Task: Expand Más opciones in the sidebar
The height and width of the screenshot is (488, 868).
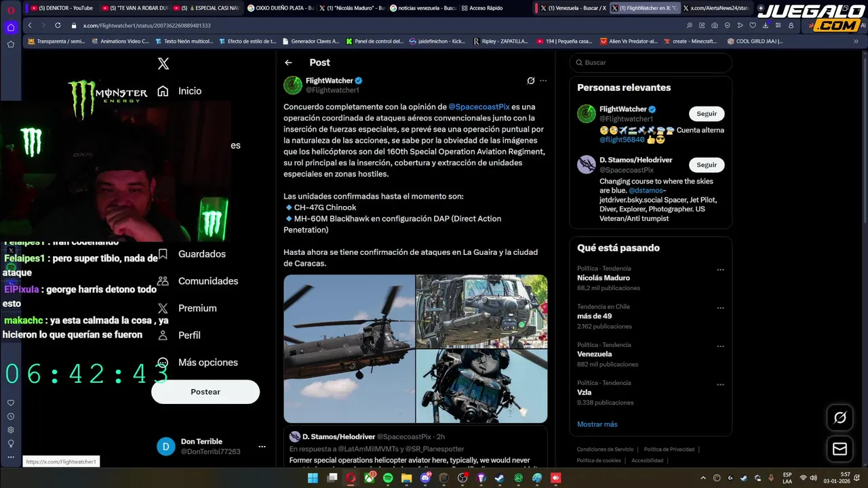Action: coord(197,362)
